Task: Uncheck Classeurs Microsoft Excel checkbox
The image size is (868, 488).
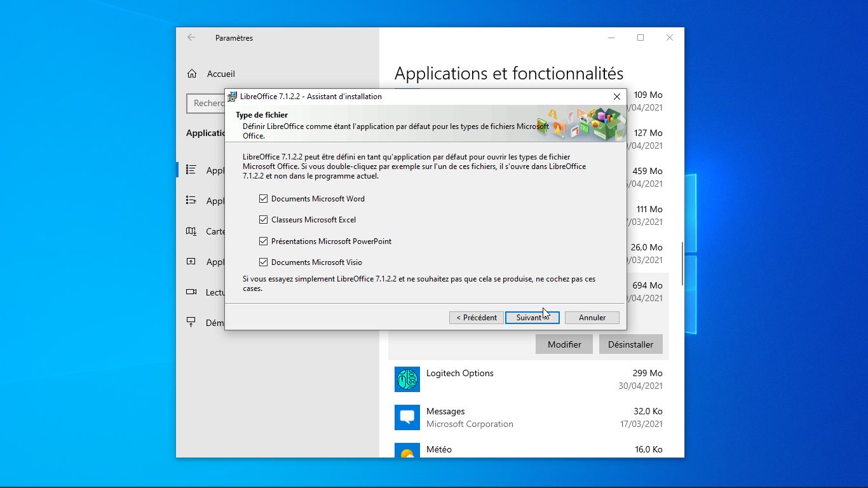Action: click(x=264, y=220)
